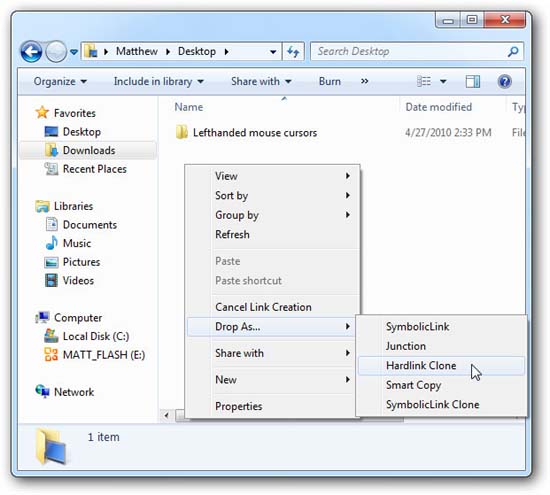Minimize the Explorer window

point(448,20)
